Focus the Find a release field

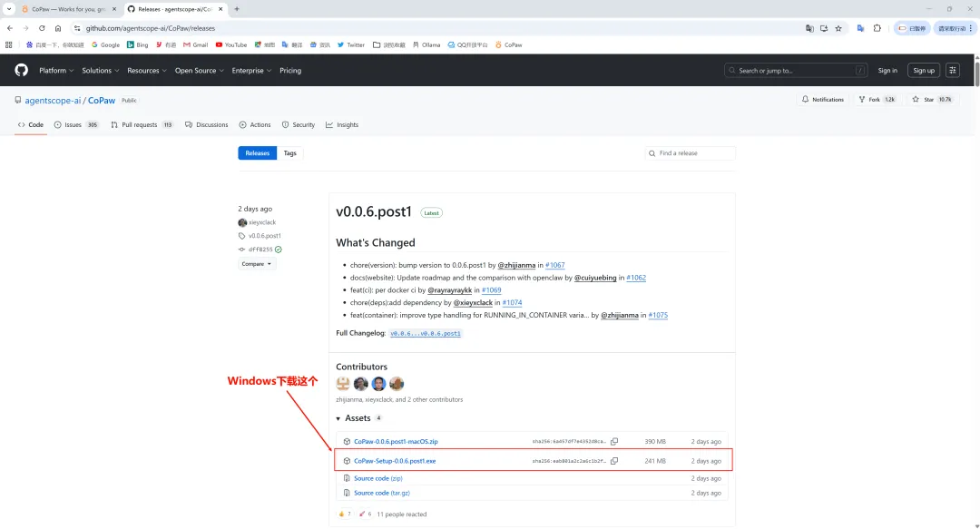pyautogui.click(x=690, y=153)
